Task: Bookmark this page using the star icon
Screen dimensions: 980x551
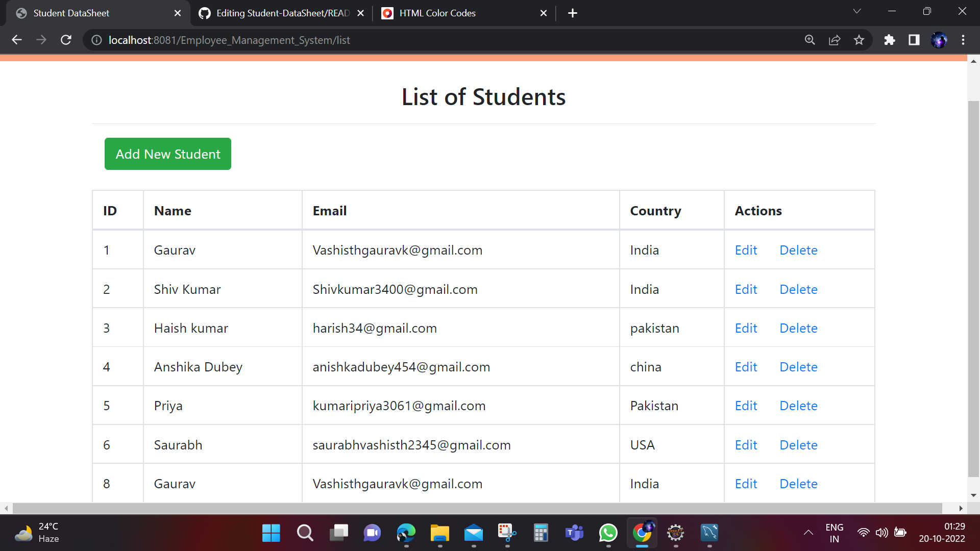Action: click(x=859, y=40)
